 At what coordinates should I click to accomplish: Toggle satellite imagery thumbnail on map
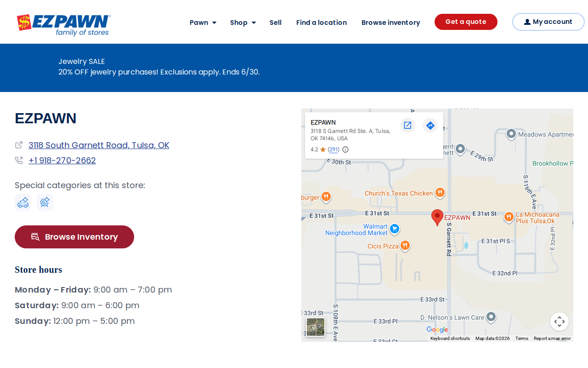(316, 327)
